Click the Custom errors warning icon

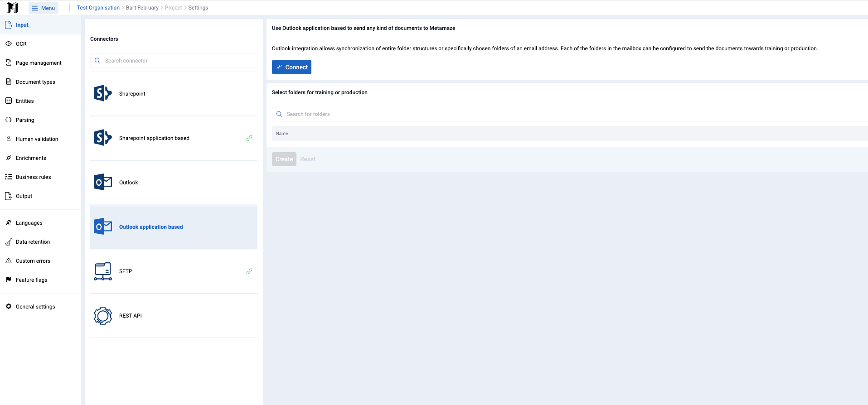point(9,260)
